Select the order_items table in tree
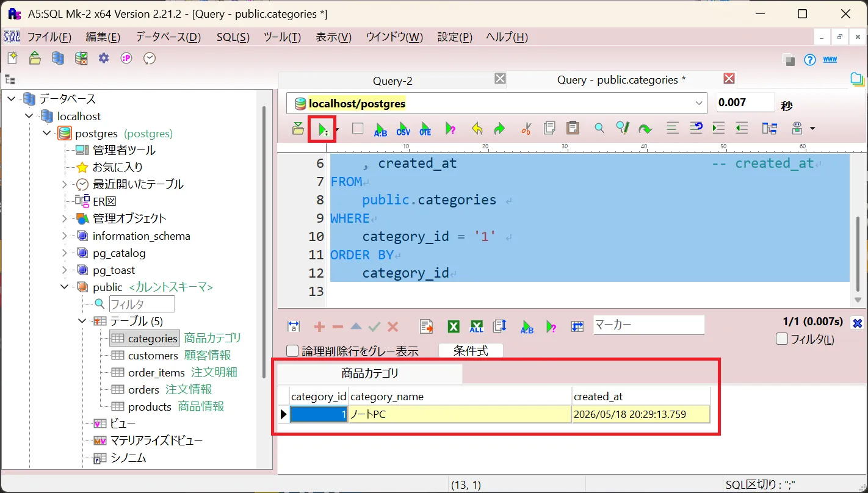Screen dimensions: 868x493 (x=156, y=372)
